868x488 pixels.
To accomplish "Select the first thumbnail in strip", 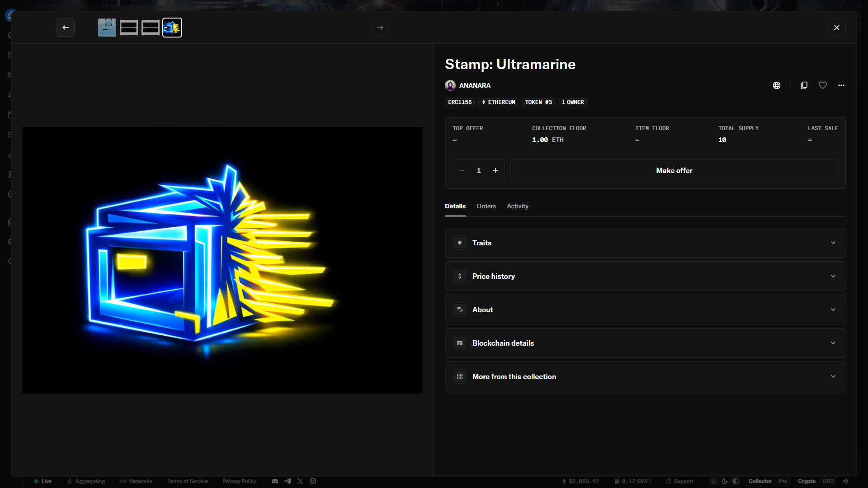I will click(x=107, y=28).
